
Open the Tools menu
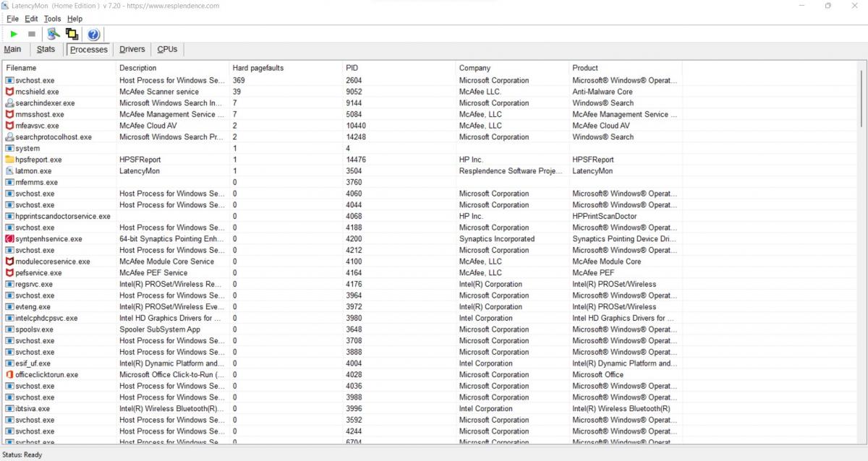click(x=52, y=19)
